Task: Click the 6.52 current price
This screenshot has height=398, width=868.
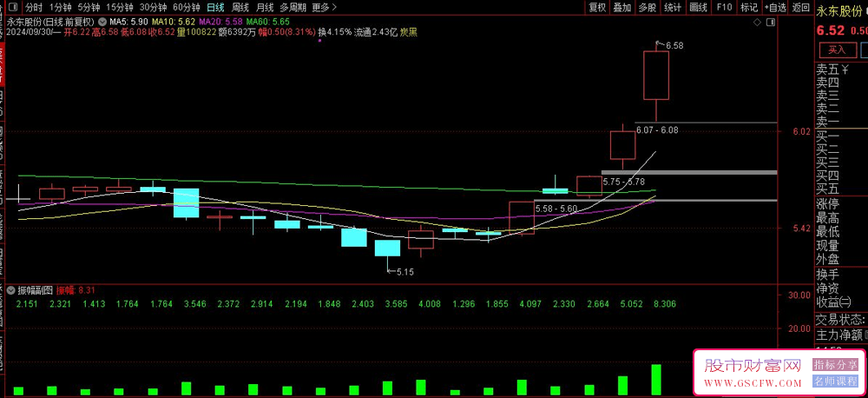Action: pos(829,31)
